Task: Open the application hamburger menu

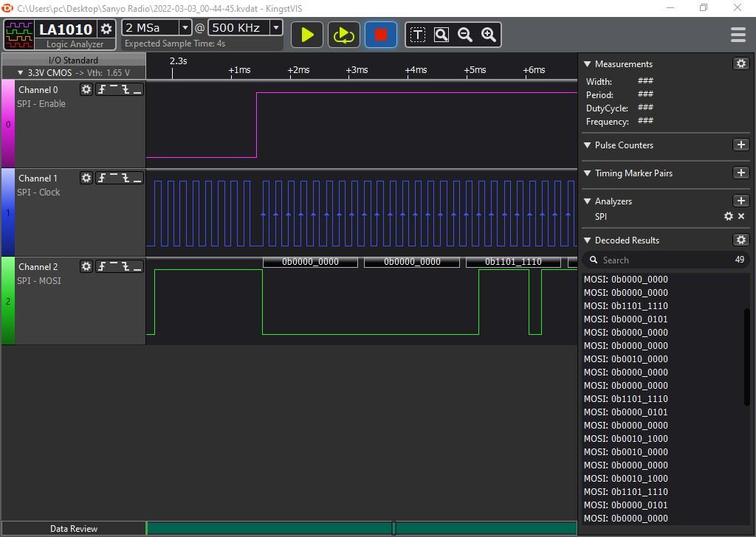Action: 738,35
